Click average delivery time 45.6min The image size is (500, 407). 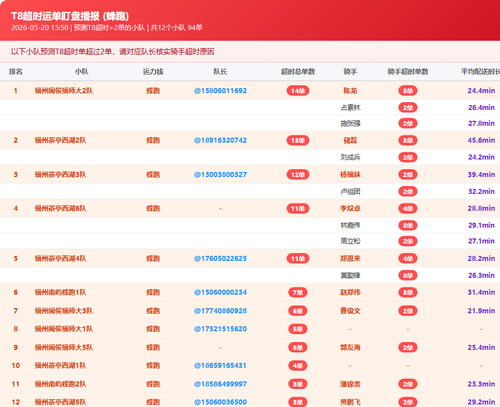coord(481,140)
